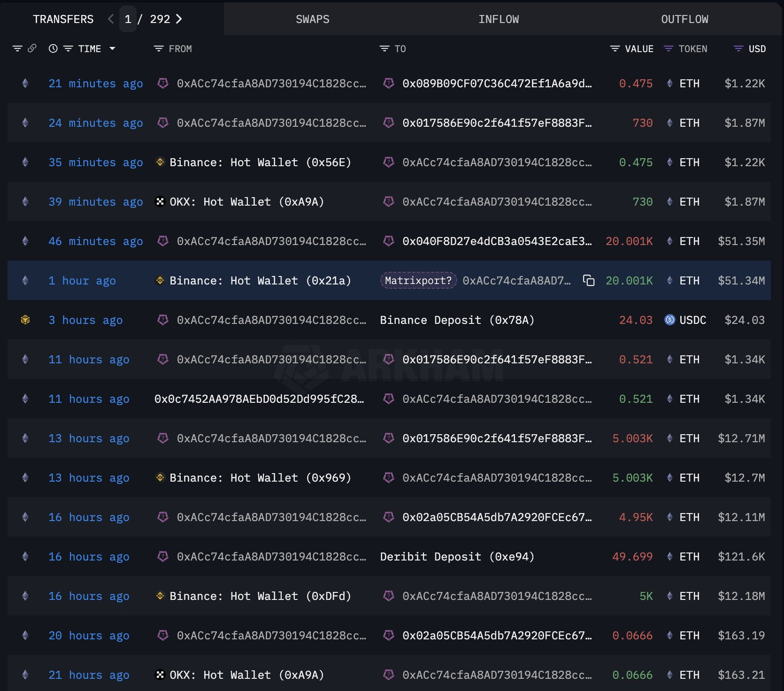Open the 21 minutes ago transaction
784x691 pixels.
point(96,84)
